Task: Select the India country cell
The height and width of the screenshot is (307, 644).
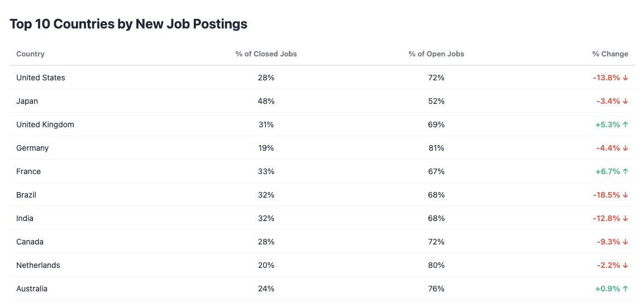Action: point(25,219)
